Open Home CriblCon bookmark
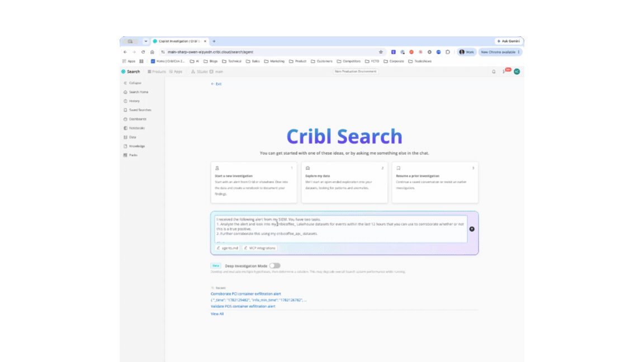This screenshot has height=362, width=644. [x=168, y=61]
